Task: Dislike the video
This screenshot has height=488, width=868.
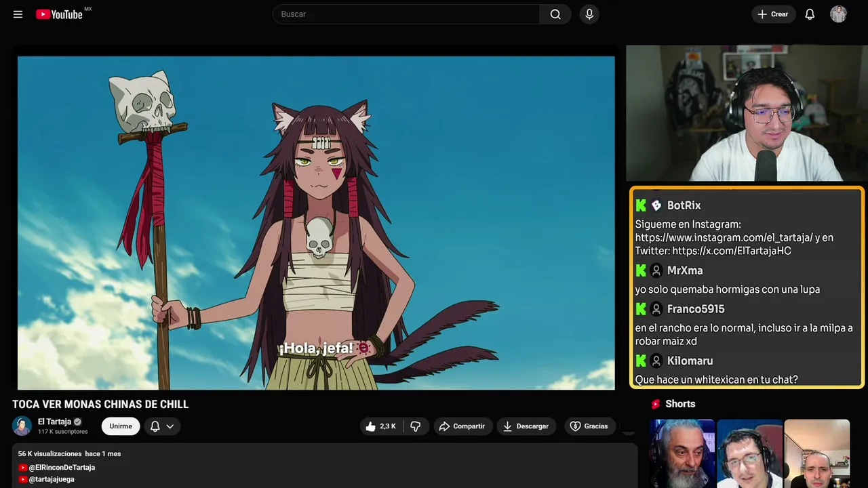Action: (416, 426)
